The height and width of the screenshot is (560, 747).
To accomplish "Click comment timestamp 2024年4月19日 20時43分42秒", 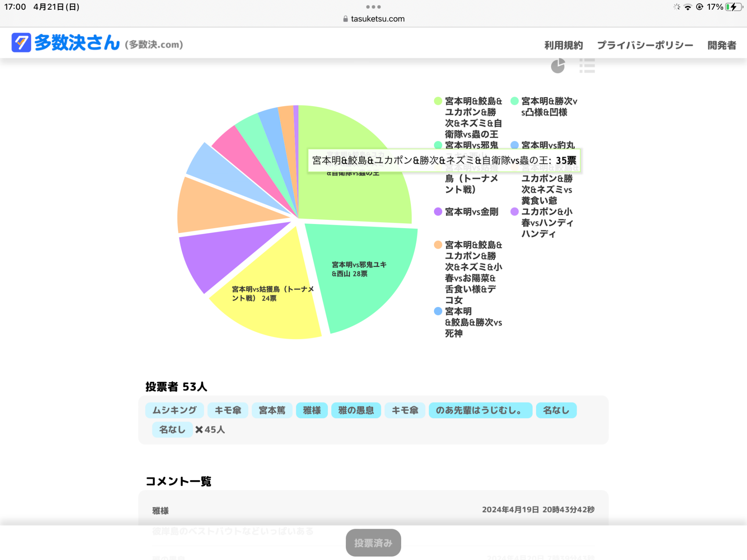I will click(538, 510).
